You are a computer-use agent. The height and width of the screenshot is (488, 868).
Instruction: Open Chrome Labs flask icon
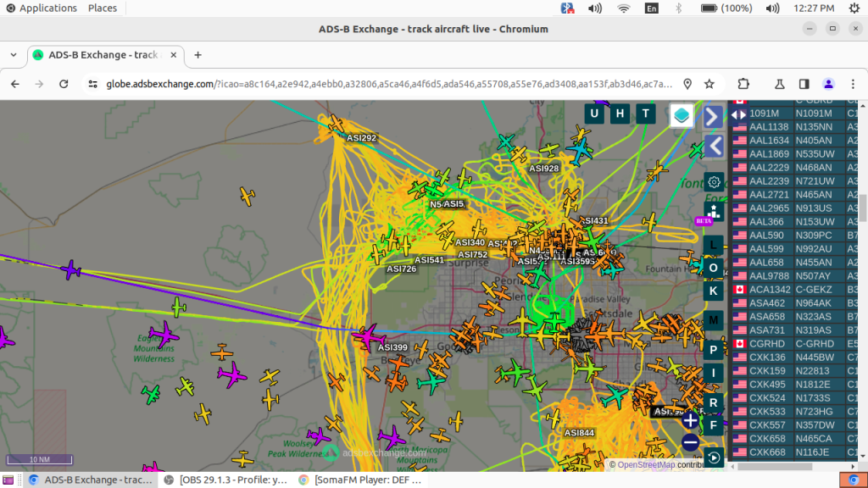pos(780,84)
